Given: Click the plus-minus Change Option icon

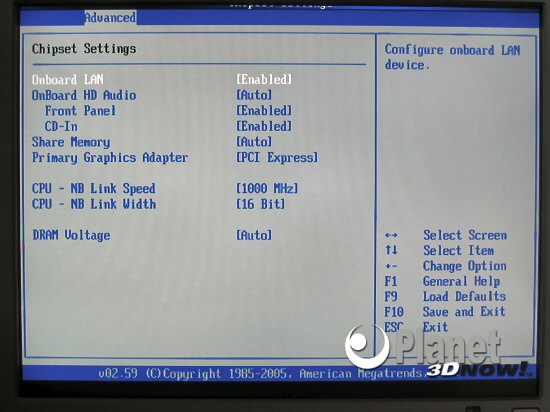Looking at the screenshot, I should 391,266.
